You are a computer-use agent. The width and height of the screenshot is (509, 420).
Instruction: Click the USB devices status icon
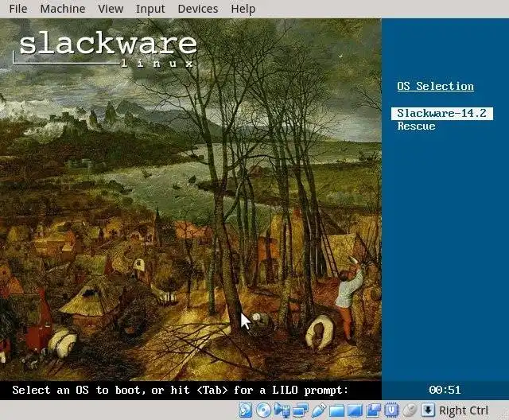(x=318, y=410)
